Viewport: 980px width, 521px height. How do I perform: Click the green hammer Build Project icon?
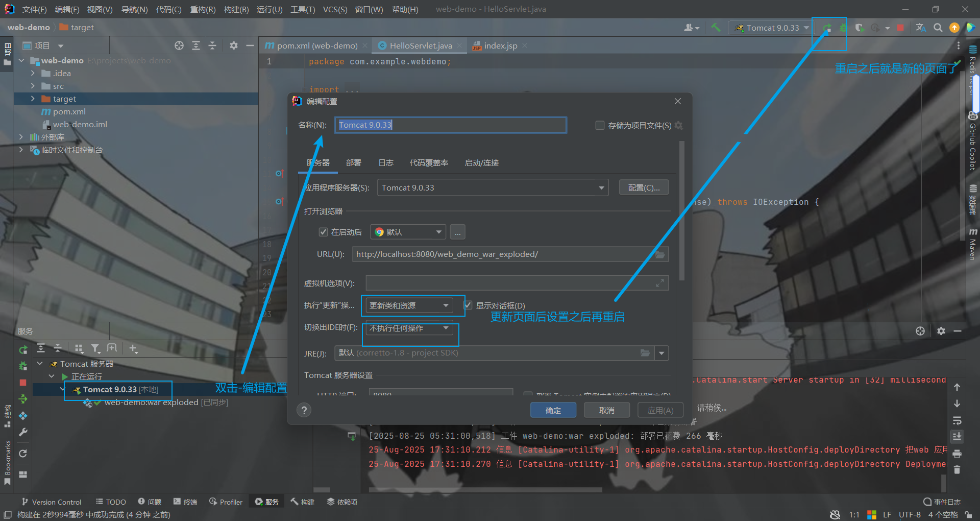point(716,28)
